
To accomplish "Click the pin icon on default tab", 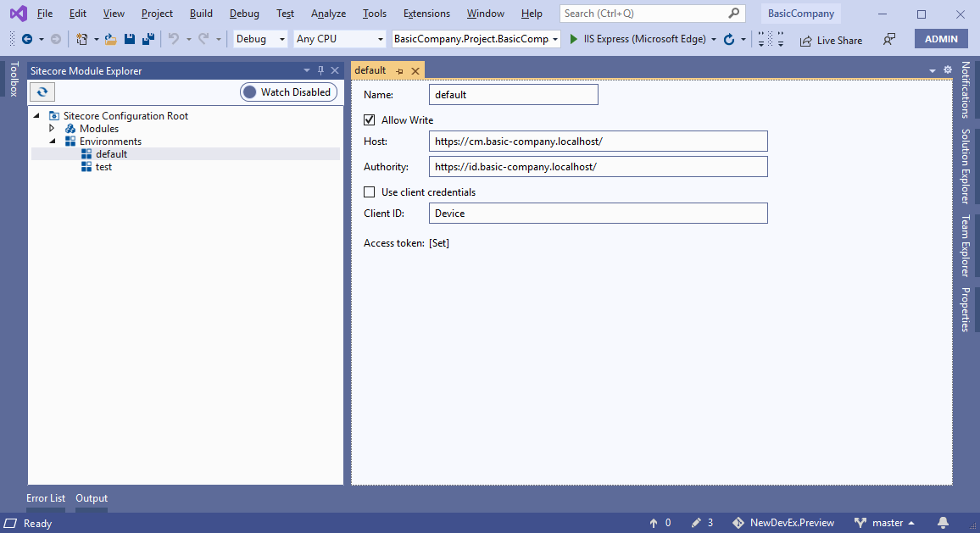I will click(400, 71).
